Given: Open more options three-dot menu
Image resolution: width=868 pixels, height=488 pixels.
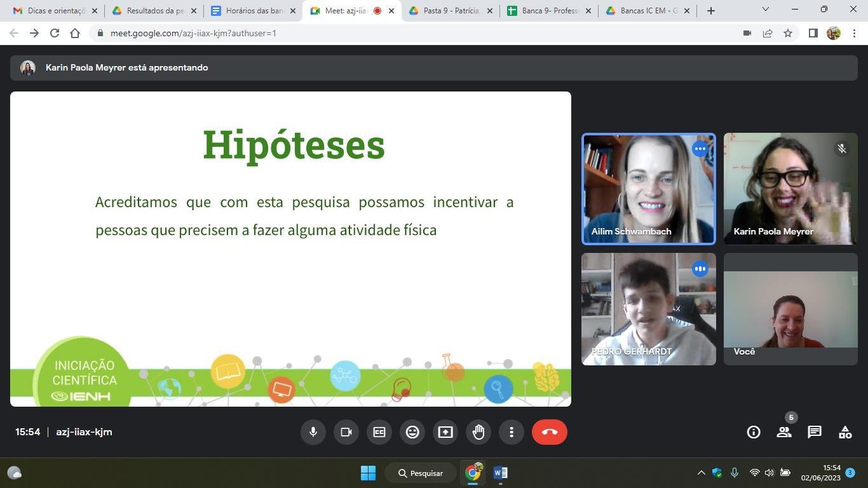Looking at the screenshot, I should point(512,432).
